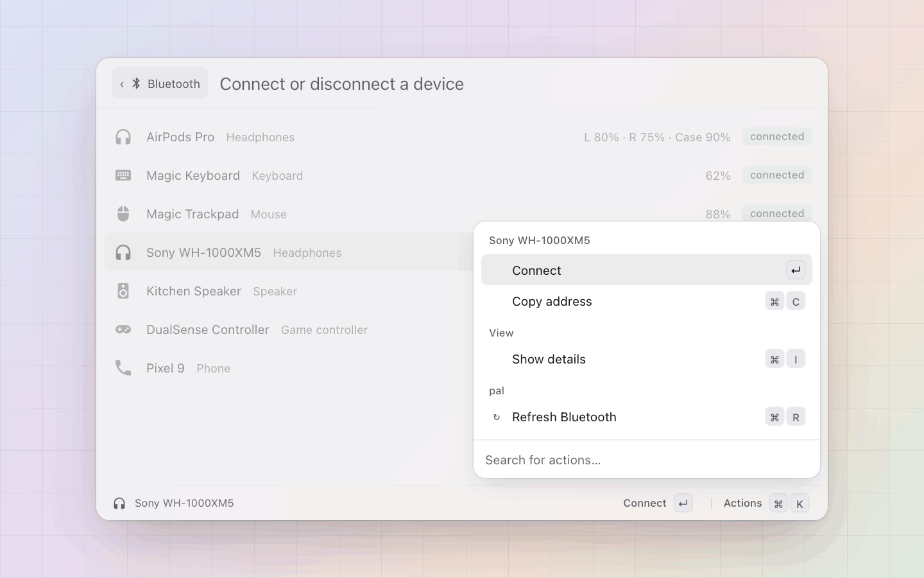Click Connect in the bottom bar
Image resolution: width=924 pixels, height=578 pixels.
coord(644,504)
